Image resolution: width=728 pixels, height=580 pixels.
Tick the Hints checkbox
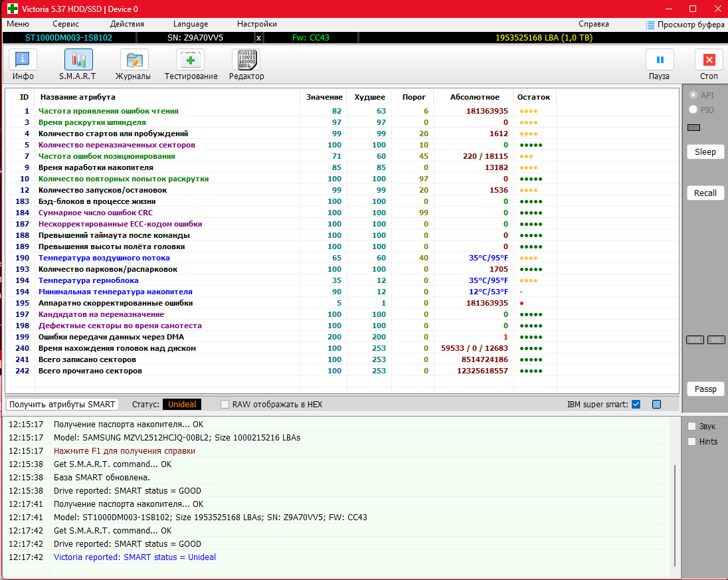point(692,441)
